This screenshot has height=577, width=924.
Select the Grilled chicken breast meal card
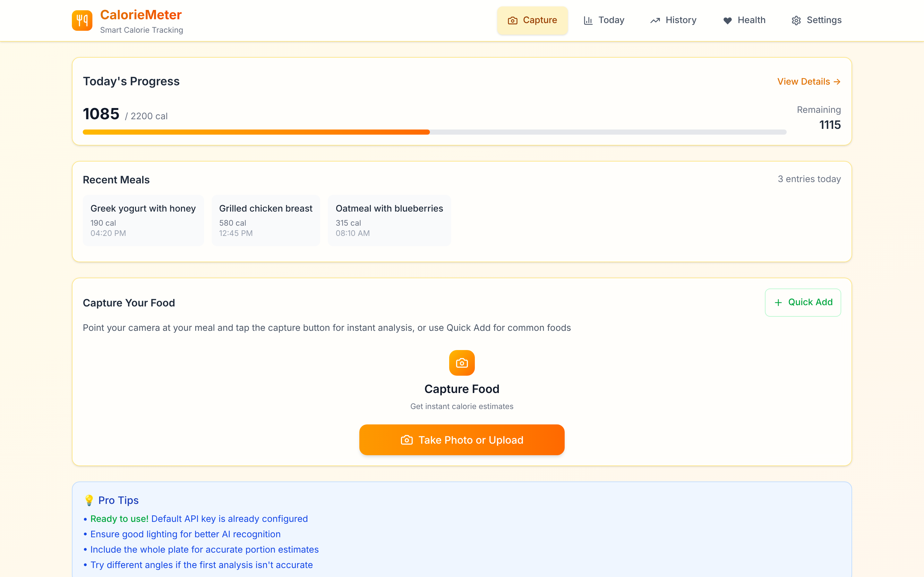click(266, 220)
